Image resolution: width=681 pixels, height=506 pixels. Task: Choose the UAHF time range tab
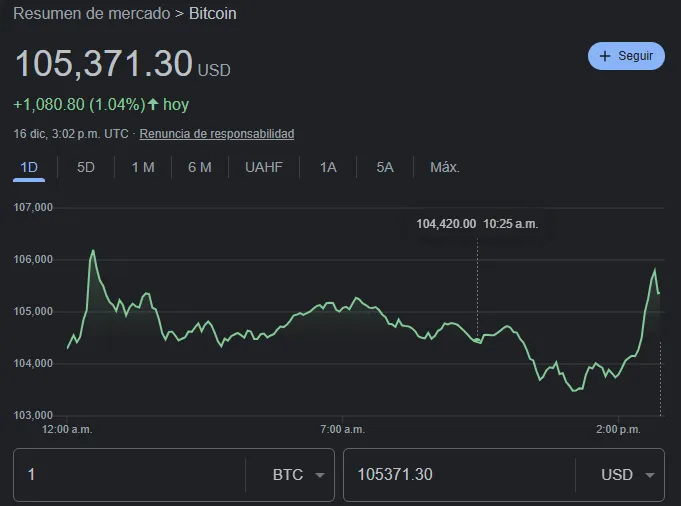pyautogui.click(x=264, y=167)
